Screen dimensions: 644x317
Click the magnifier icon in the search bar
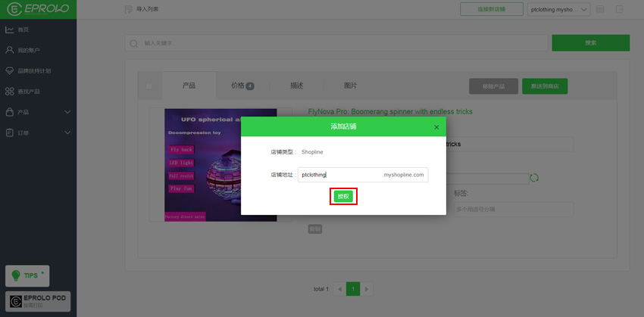click(133, 43)
